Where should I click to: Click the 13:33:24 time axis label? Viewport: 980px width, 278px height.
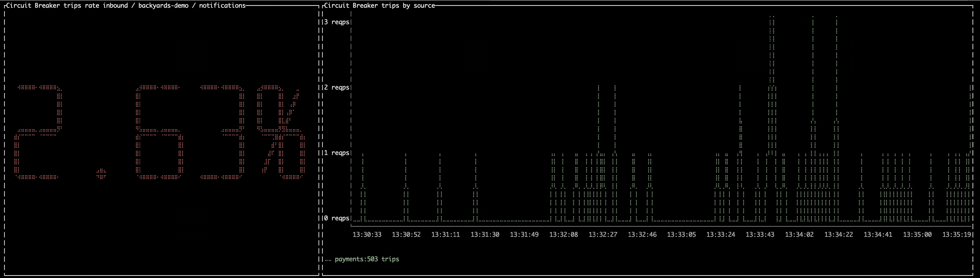coord(721,234)
